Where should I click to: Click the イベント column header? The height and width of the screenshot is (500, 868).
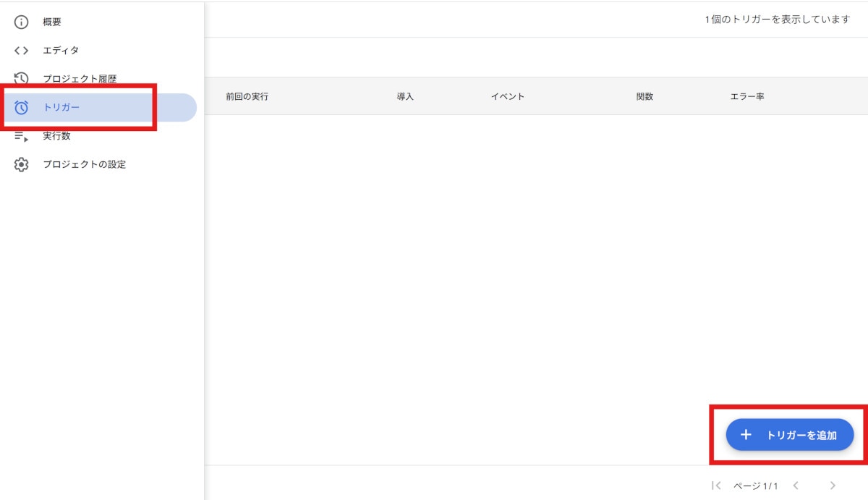[x=508, y=96]
